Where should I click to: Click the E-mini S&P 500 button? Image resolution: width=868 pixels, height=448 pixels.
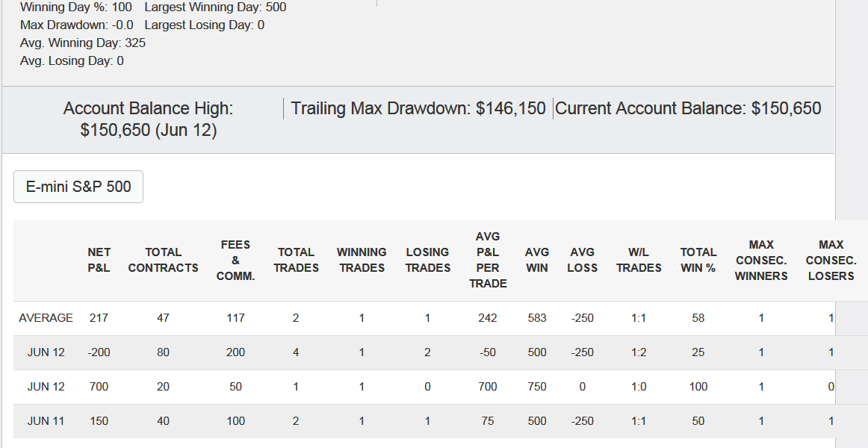click(x=78, y=187)
